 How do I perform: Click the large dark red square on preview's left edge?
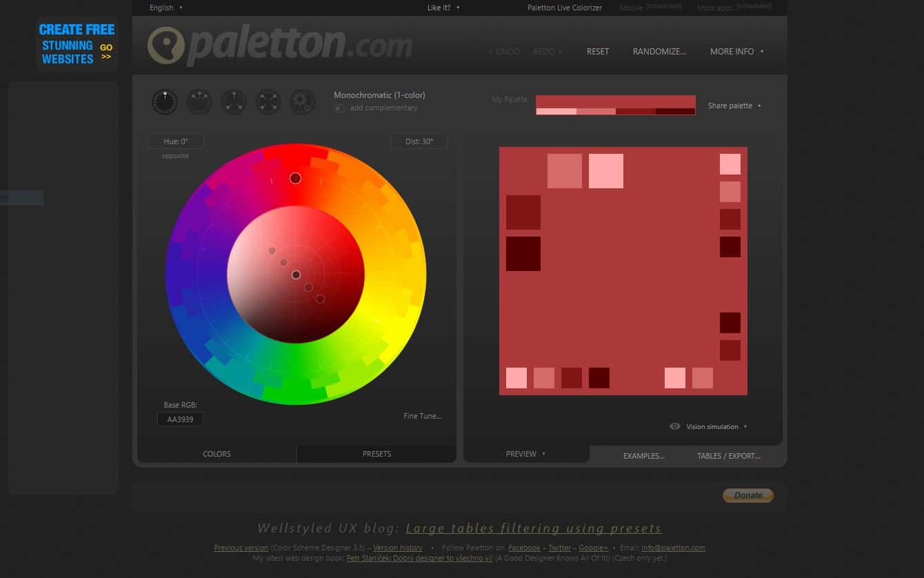point(523,212)
